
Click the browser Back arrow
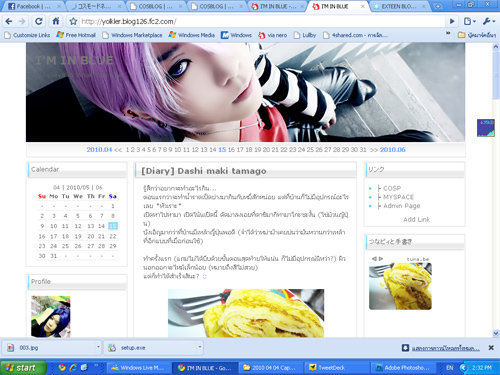(9, 22)
